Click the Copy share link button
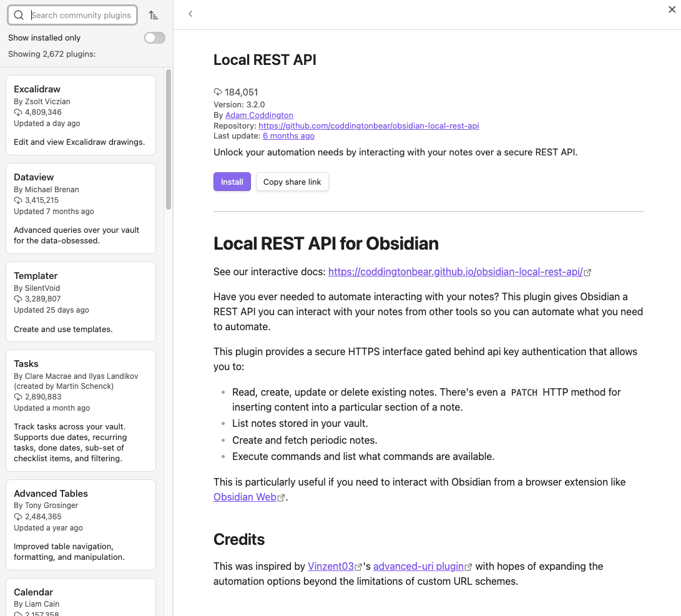681x616 pixels. pos(292,182)
